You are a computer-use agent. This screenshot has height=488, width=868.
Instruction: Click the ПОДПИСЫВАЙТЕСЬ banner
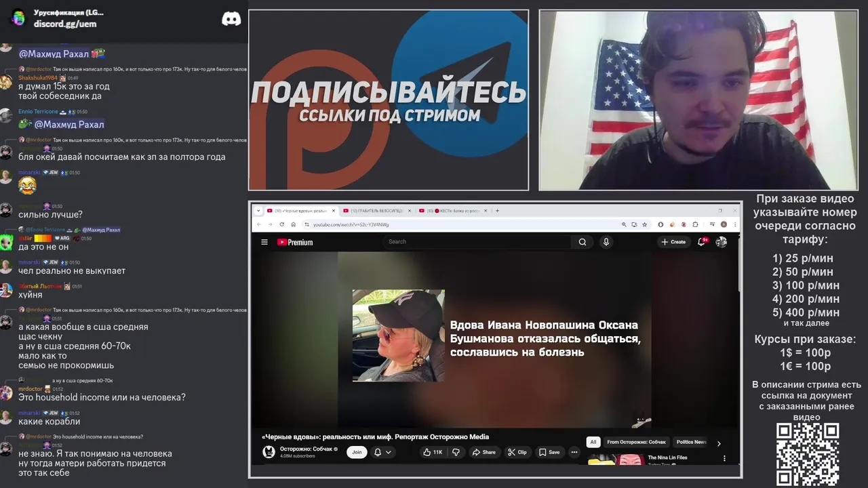(389, 100)
